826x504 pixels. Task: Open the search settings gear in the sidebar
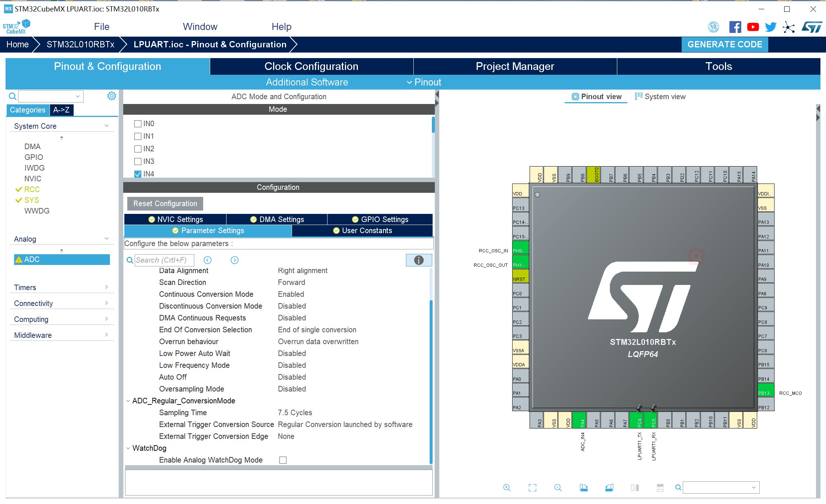[111, 96]
